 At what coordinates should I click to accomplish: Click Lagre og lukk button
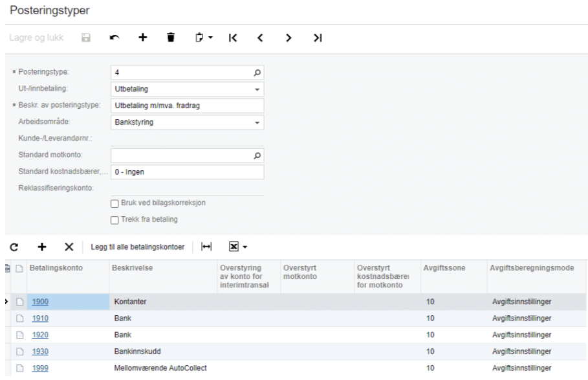[x=36, y=38]
